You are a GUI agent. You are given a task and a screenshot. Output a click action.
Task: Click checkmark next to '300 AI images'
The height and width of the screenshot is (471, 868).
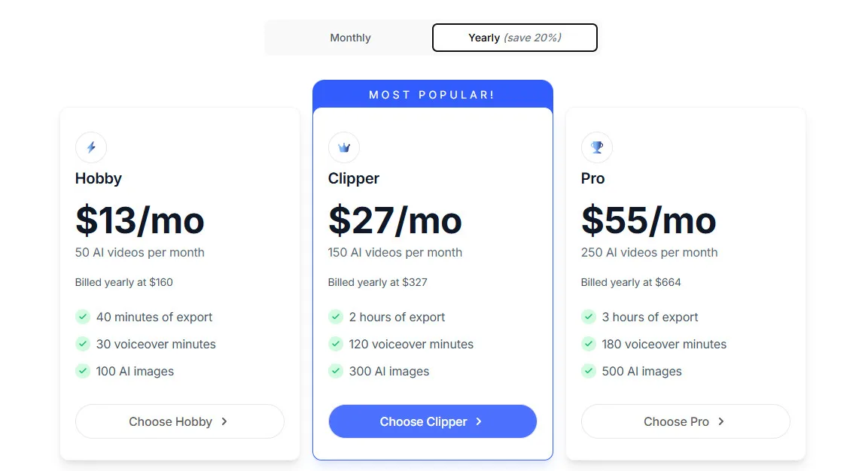pos(336,371)
